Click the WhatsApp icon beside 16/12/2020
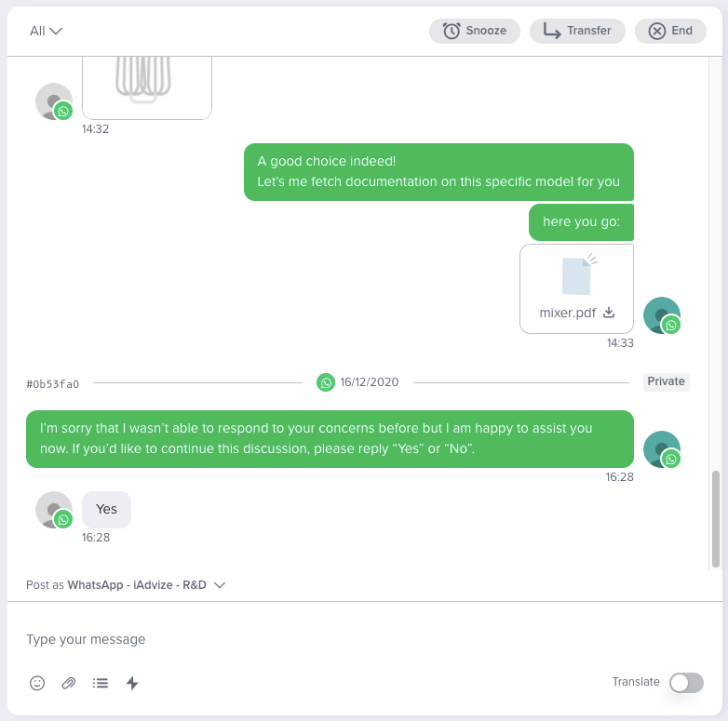Screen dimensions: 728x721 click(x=326, y=382)
